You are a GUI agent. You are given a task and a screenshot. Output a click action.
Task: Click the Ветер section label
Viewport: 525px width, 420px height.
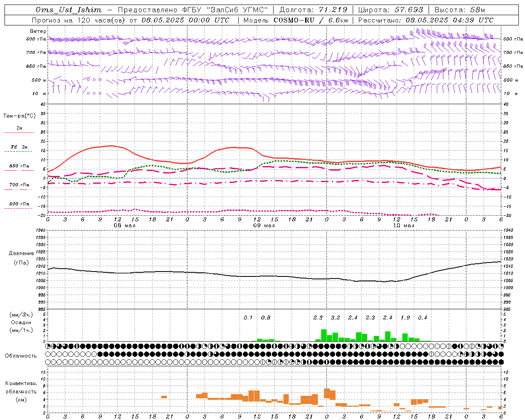tap(38, 31)
